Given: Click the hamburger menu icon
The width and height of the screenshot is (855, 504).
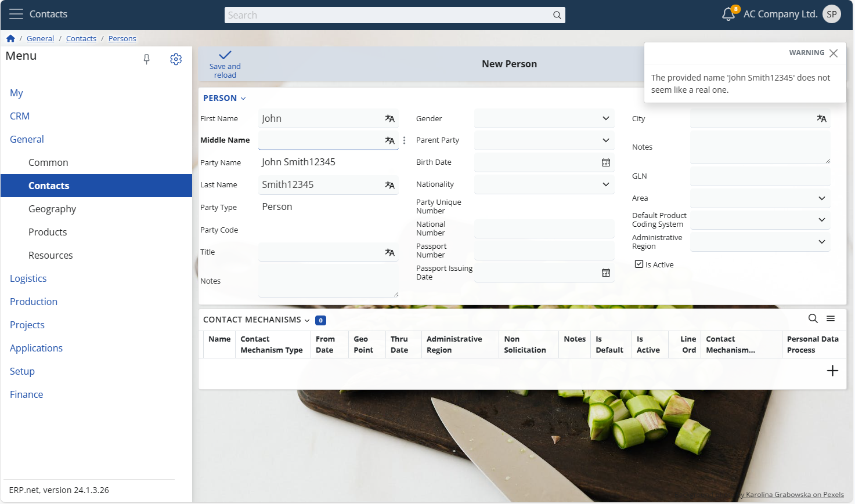Looking at the screenshot, I should coord(16,14).
